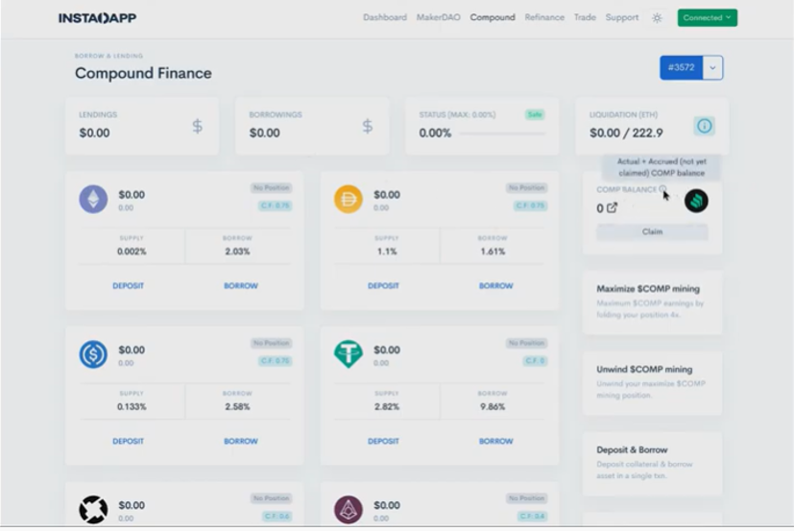Click the status value 0.00%
The image size is (794, 532).
[435, 133]
